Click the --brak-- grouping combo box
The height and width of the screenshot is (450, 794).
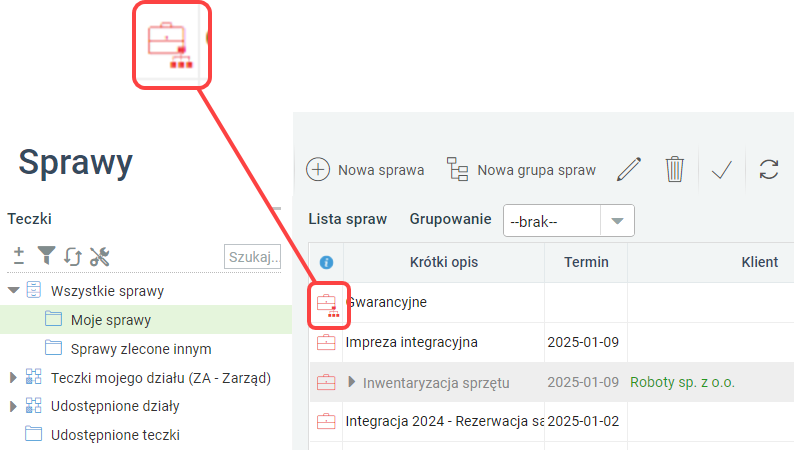click(569, 221)
